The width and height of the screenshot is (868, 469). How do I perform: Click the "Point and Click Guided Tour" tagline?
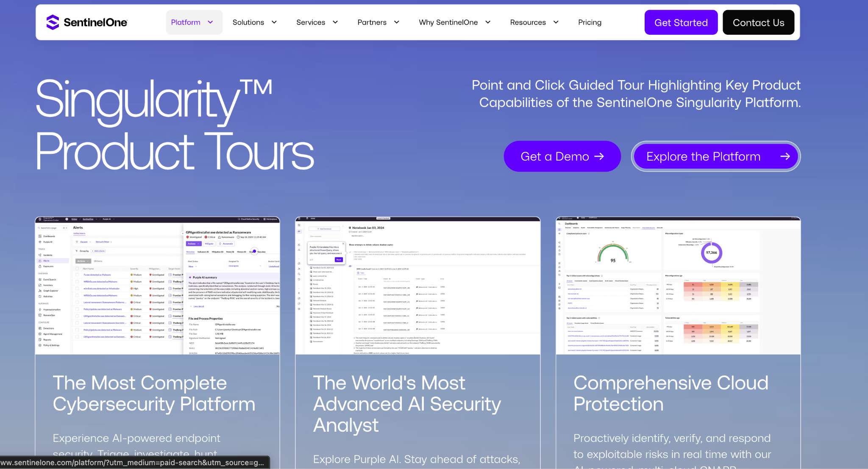click(x=636, y=94)
